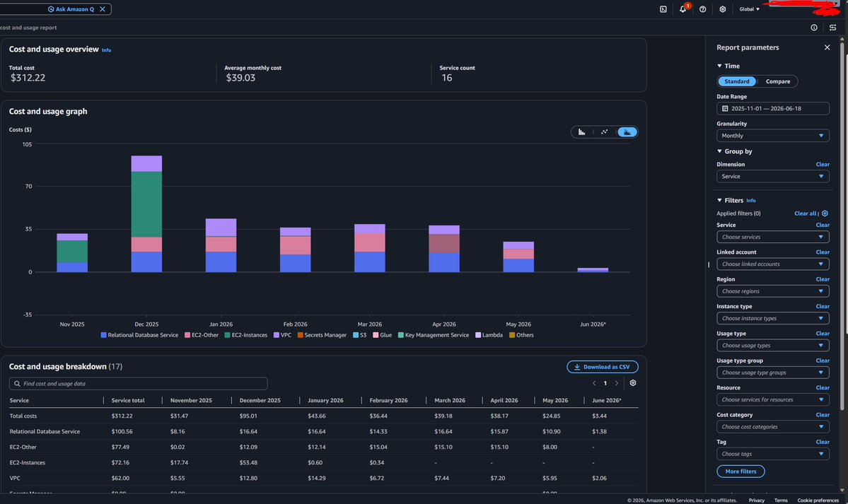848x504 pixels.
Task: Clear the Service filter
Action: tap(822, 225)
